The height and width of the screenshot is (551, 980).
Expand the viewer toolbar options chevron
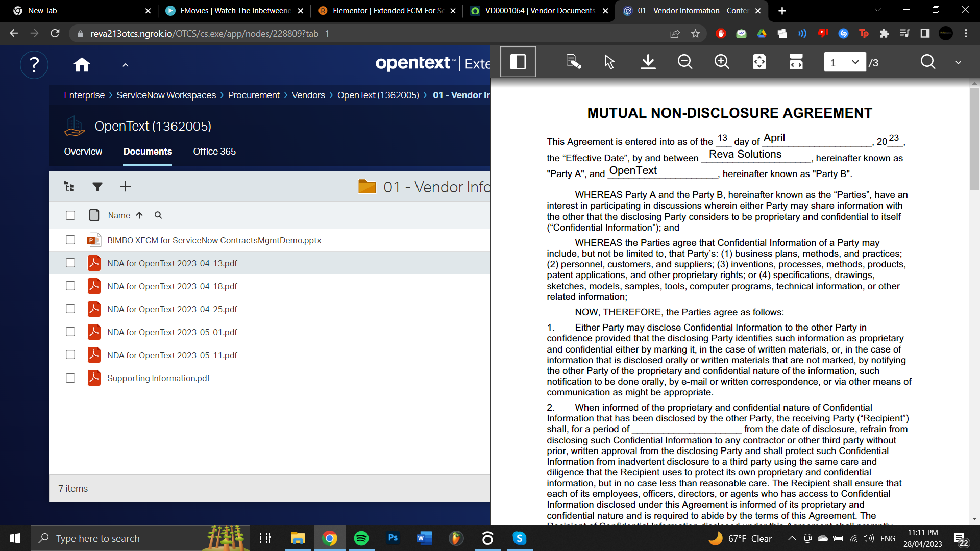click(958, 62)
